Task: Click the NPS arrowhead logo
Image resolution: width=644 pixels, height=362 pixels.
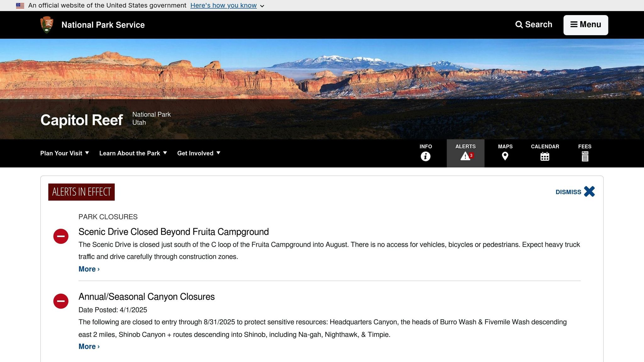Action: pos(47,25)
